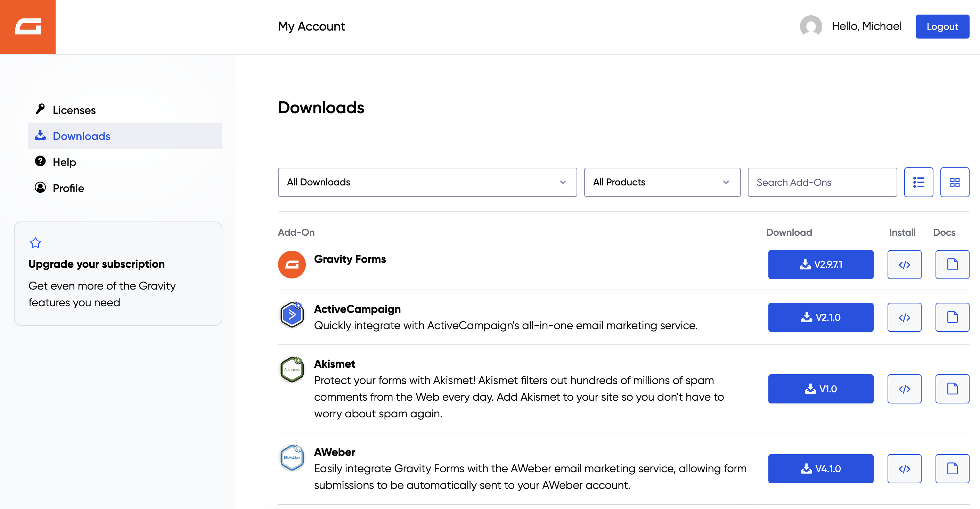Click install code icon for Akismet
Screen dimensions: 980x509
click(904, 389)
